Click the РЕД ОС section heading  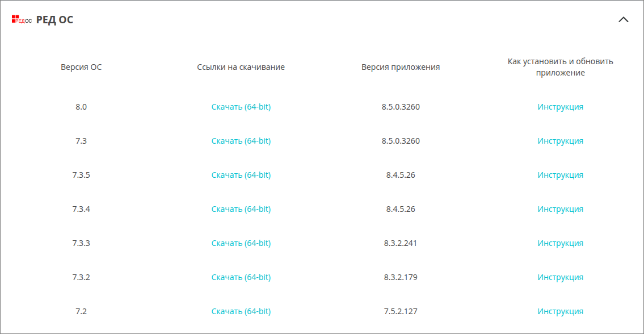(x=54, y=20)
